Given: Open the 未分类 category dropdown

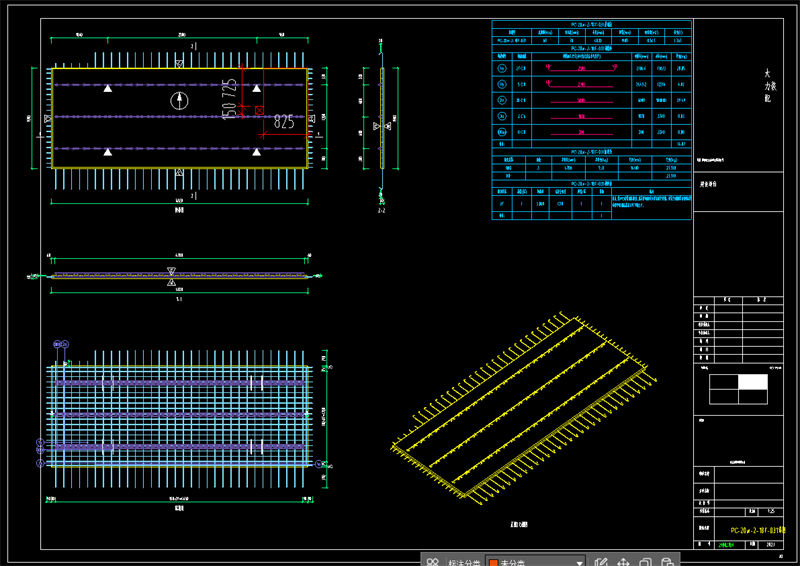Looking at the screenshot, I should [535, 562].
